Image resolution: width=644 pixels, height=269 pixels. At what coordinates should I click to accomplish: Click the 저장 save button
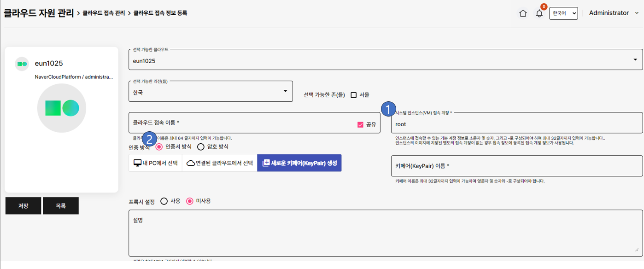tap(23, 205)
